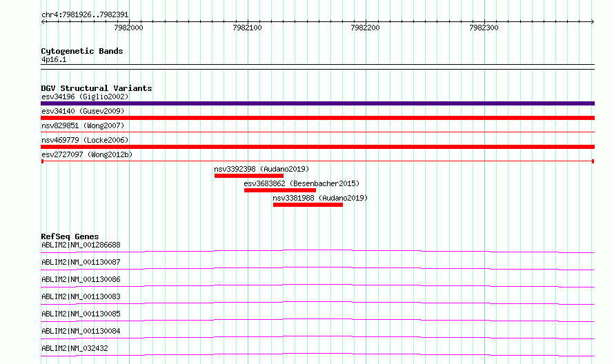This screenshot has height=364, width=614.
Task: Select the Cytogenetic Bands track title
Action: [x=82, y=51]
